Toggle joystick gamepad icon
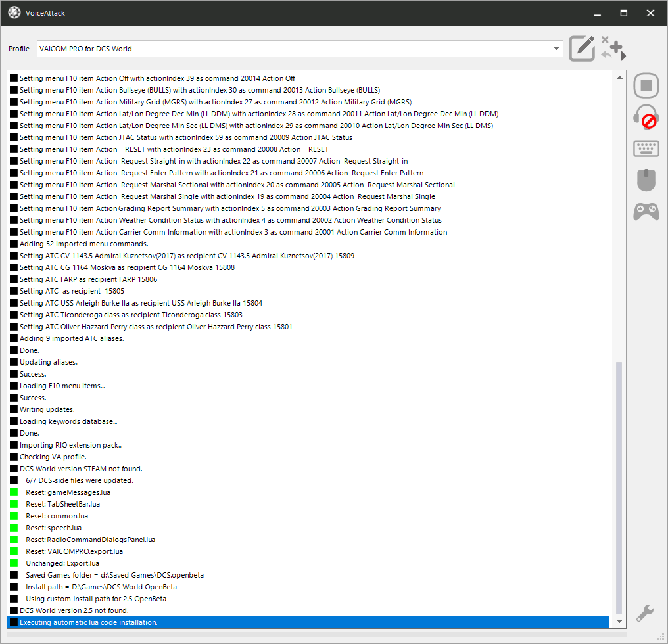This screenshot has height=644, width=668. point(646,212)
